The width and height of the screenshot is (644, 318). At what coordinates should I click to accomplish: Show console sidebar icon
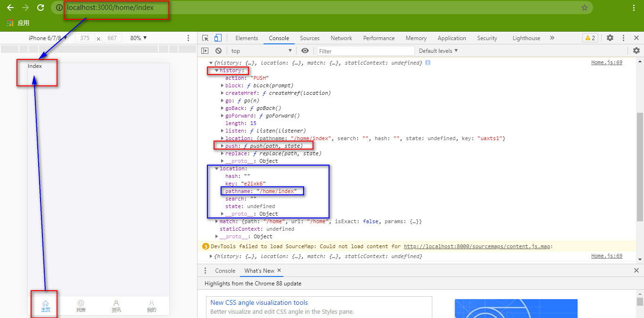(x=205, y=50)
